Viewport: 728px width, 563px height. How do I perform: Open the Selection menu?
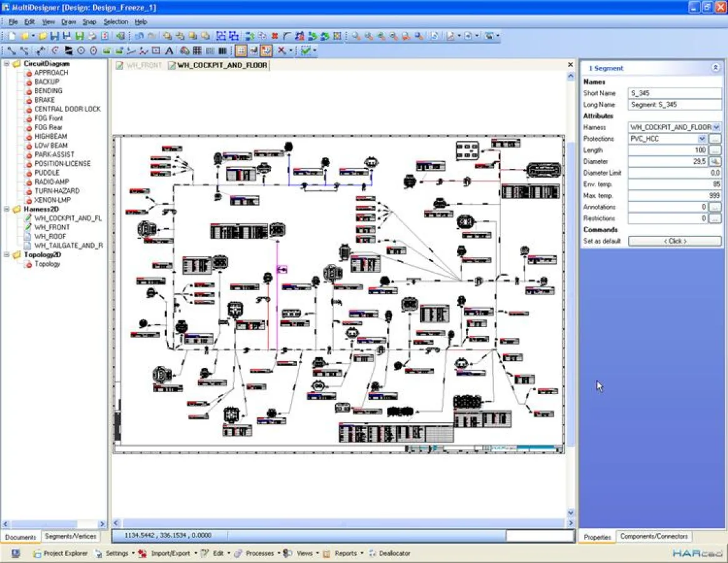tap(116, 22)
